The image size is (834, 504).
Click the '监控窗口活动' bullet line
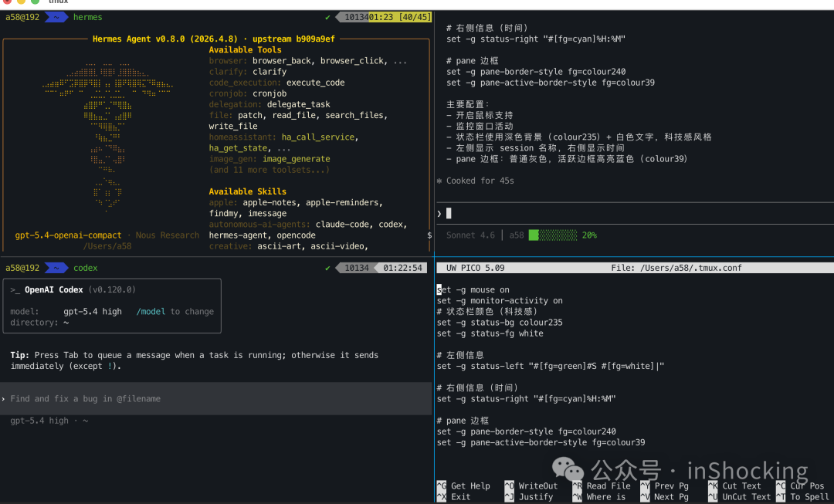tap(480, 126)
